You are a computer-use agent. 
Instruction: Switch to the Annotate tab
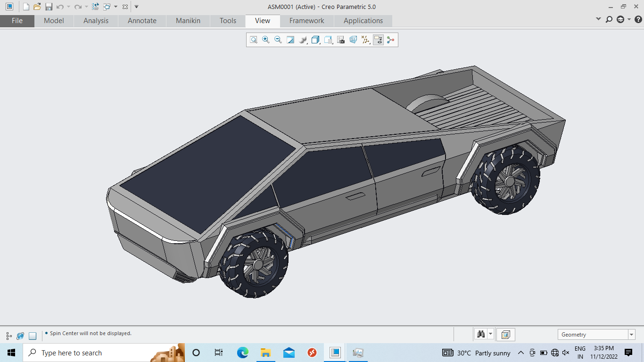(x=142, y=21)
